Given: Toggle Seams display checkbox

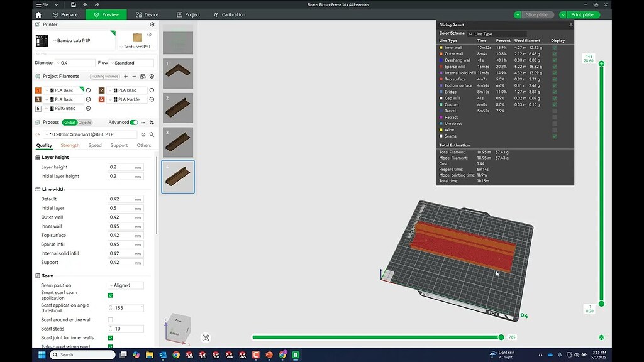Looking at the screenshot, I should 555,136.
